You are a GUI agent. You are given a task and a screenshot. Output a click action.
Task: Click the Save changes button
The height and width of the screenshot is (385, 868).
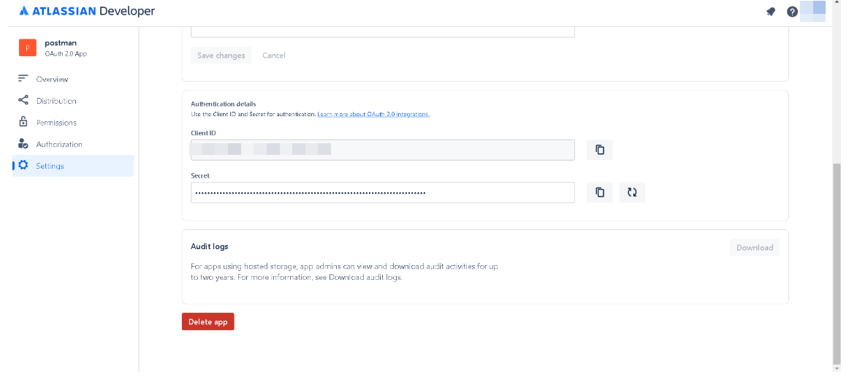click(x=221, y=56)
